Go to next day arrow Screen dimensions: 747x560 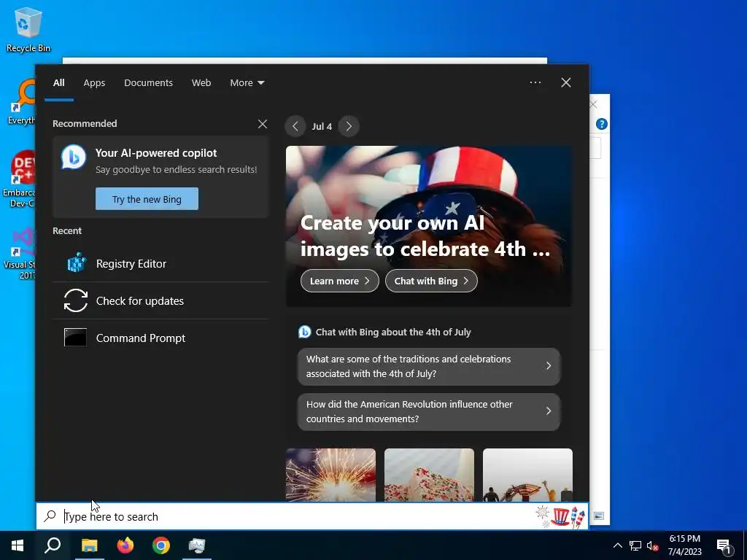click(x=349, y=126)
